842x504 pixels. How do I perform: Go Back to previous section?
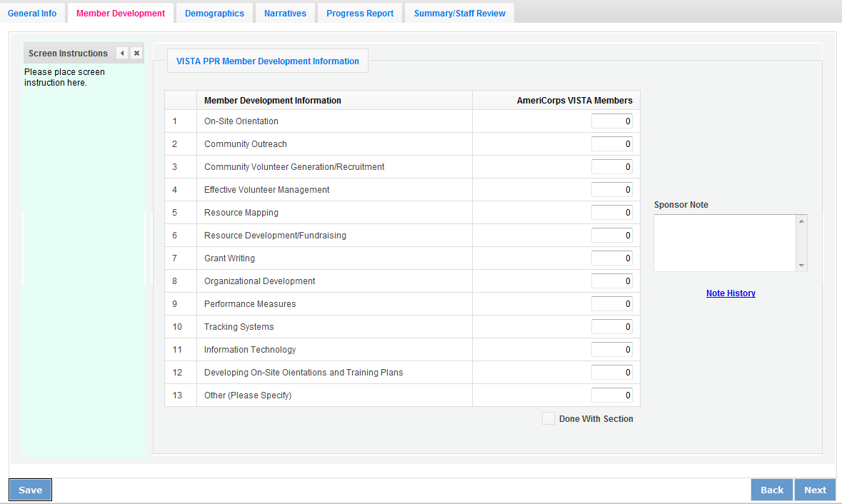(771, 490)
